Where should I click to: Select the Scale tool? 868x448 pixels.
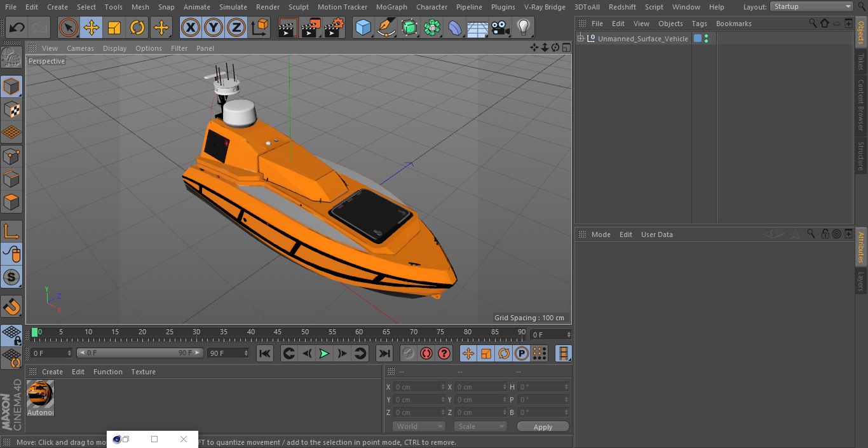coord(114,27)
